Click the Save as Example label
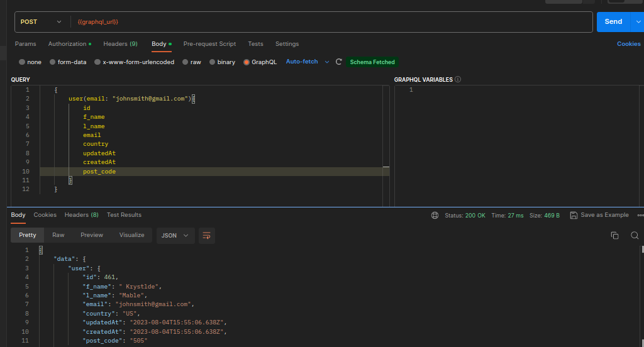This screenshot has height=347, width=644. coord(604,215)
